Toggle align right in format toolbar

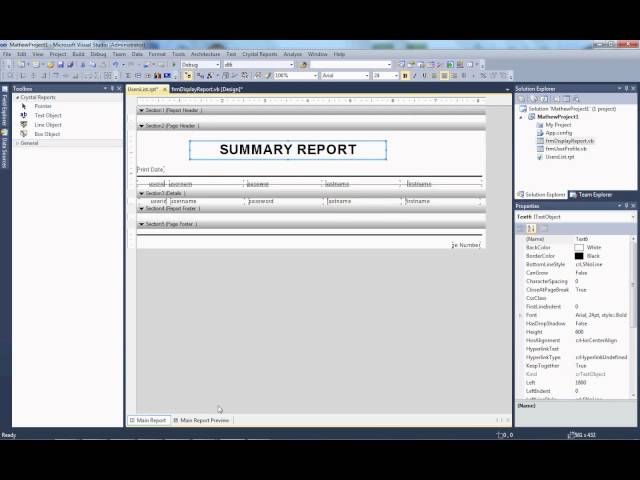click(x=454, y=76)
